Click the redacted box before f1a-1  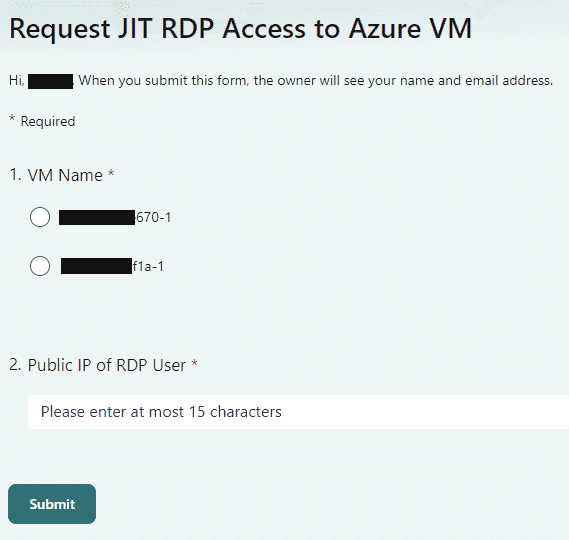(97, 266)
